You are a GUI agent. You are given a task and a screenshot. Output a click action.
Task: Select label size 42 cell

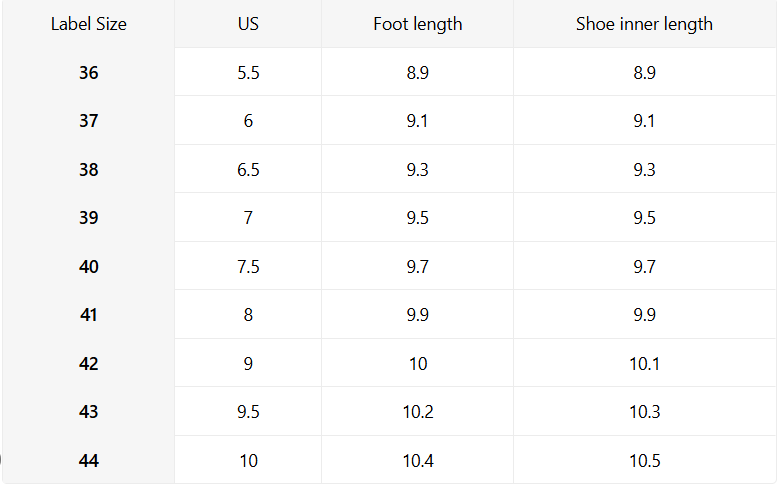click(x=89, y=364)
